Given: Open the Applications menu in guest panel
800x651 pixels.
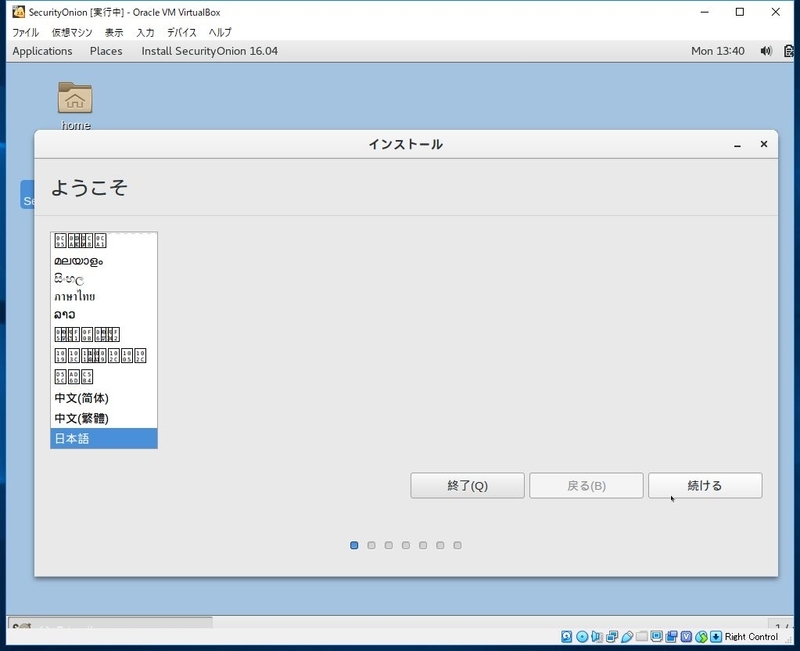Looking at the screenshot, I should [42, 51].
